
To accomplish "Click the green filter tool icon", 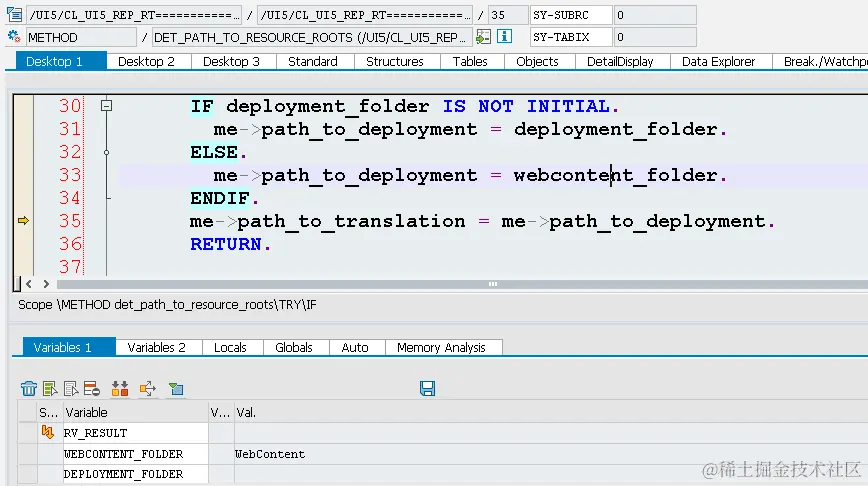I will point(176,389).
